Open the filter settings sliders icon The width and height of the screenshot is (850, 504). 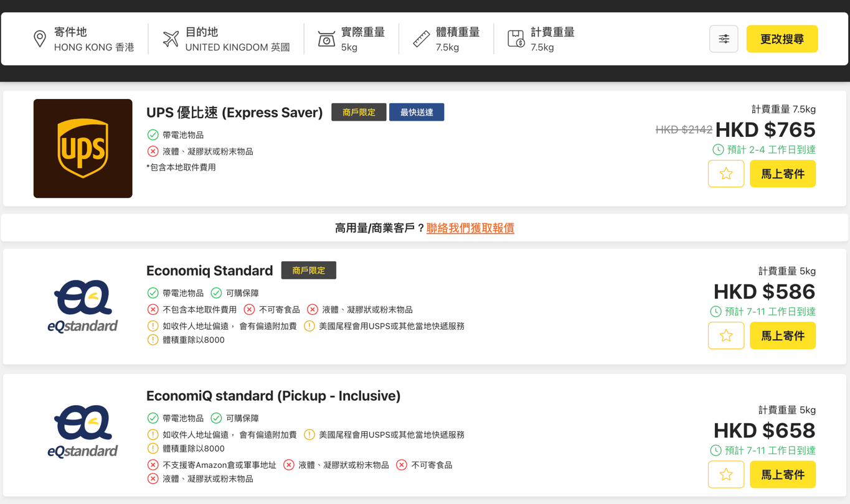724,39
